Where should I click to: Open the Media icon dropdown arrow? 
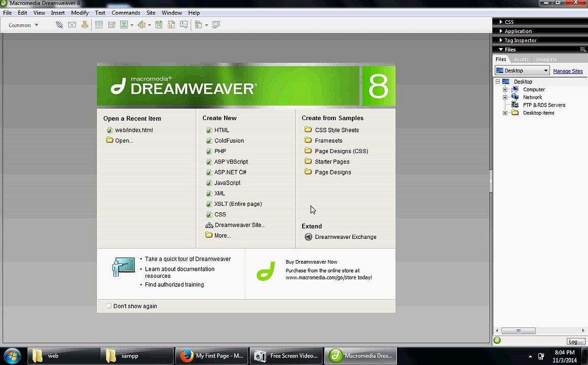[x=149, y=25]
